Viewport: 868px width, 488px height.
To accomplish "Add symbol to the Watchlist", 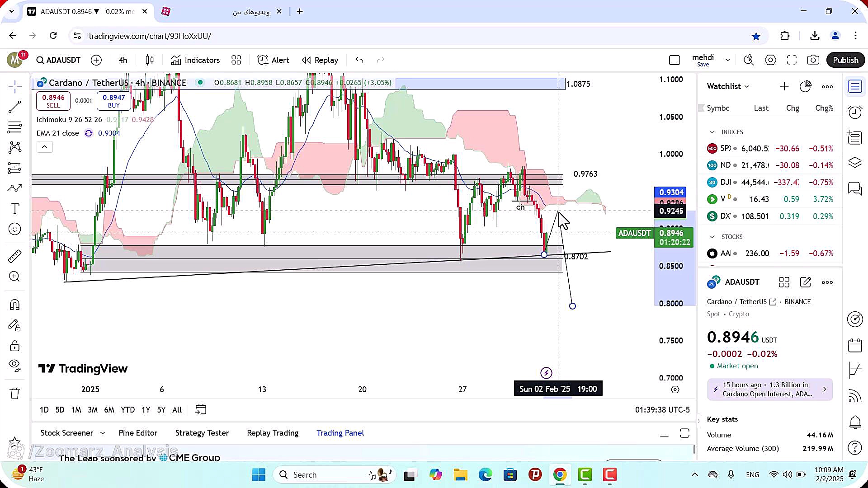I will pyautogui.click(x=784, y=86).
